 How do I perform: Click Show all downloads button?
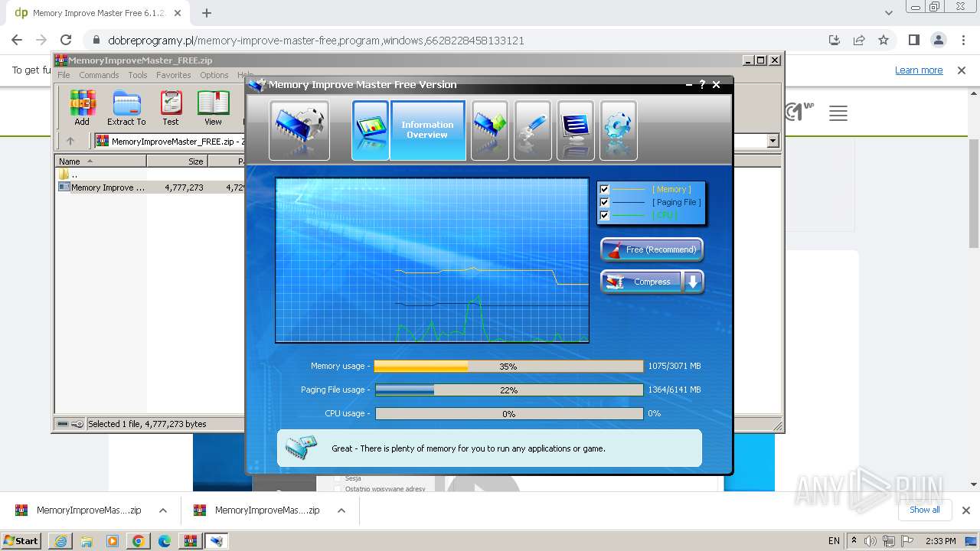tap(925, 510)
